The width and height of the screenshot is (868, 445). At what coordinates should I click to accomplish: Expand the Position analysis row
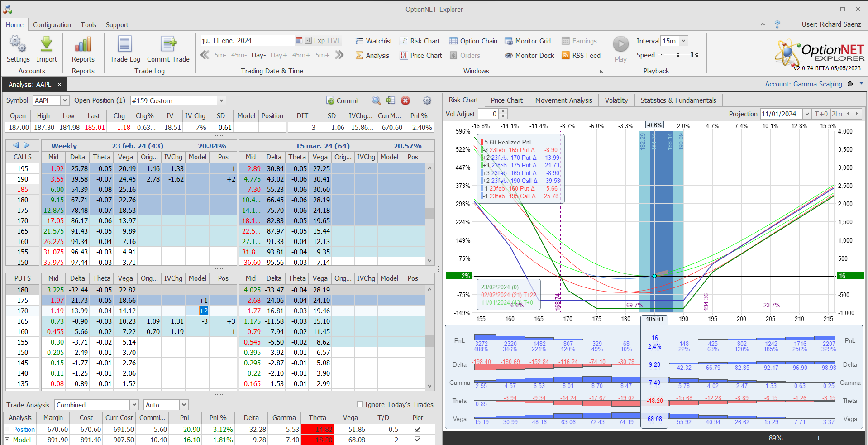click(x=7, y=429)
